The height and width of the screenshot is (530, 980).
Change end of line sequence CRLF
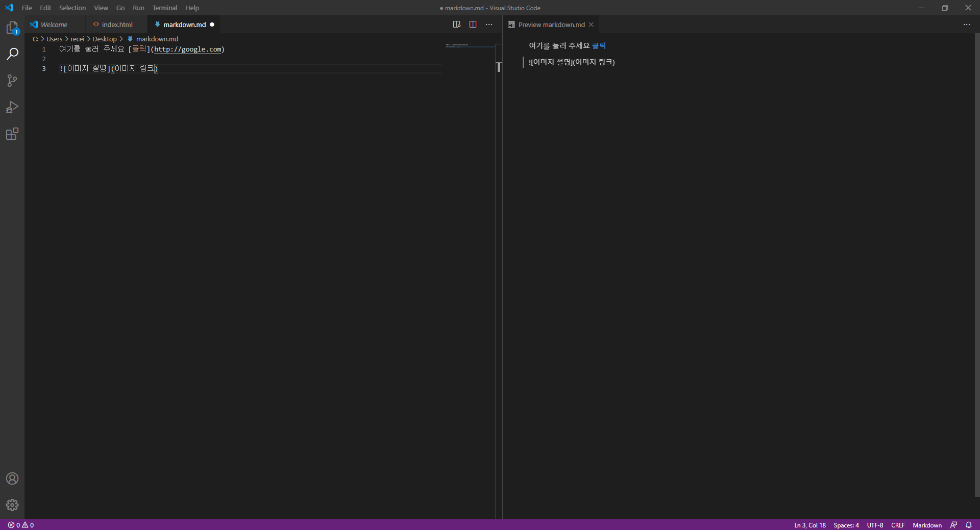(x=898, y=525)
